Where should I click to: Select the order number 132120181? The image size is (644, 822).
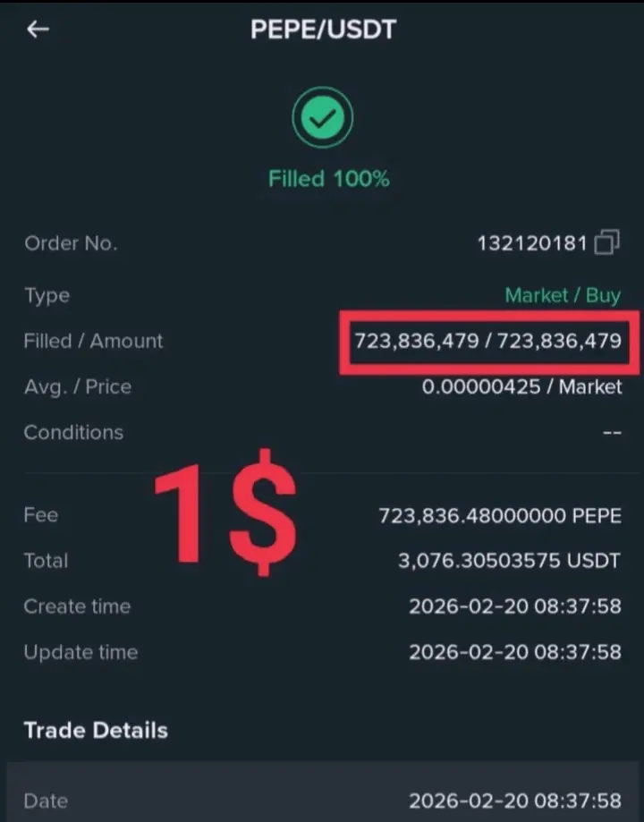pyautogui.click(x=531, y=243)
